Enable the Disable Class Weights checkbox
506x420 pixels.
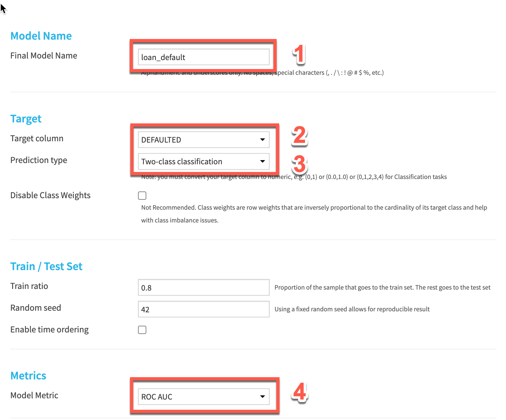142,196
